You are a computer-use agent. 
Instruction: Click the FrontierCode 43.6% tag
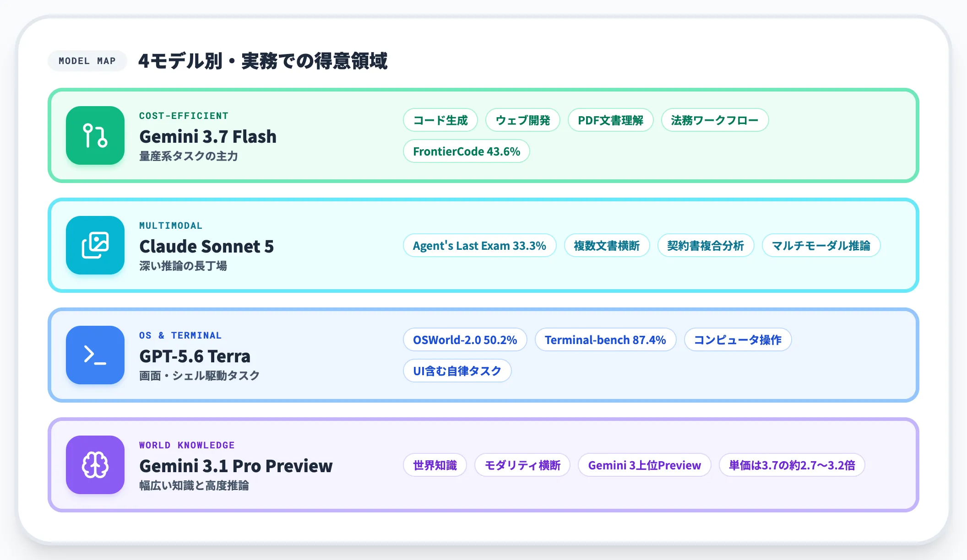[x=467, y=151]
